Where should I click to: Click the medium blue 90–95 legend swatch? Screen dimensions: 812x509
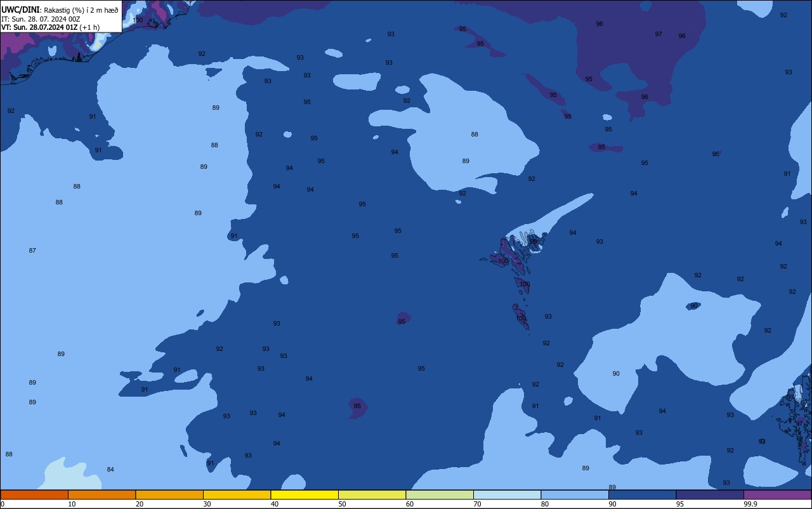click(x=642, y=494)
